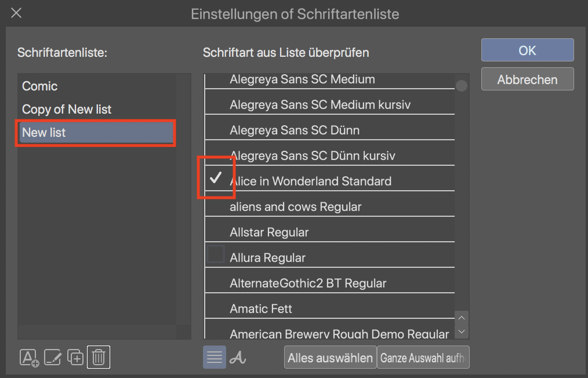This screenshot has height=378, width=588.
Task: Click scrollbar down arrow in font list
Action: (462, 332)
